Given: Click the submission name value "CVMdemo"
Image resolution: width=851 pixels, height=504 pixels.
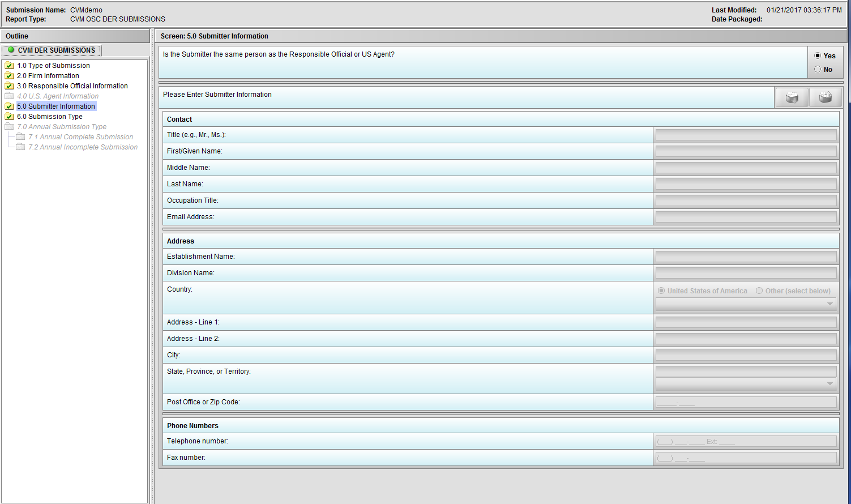Looking at the screenshot, I should pyautogui.click(x=87, y=10).
